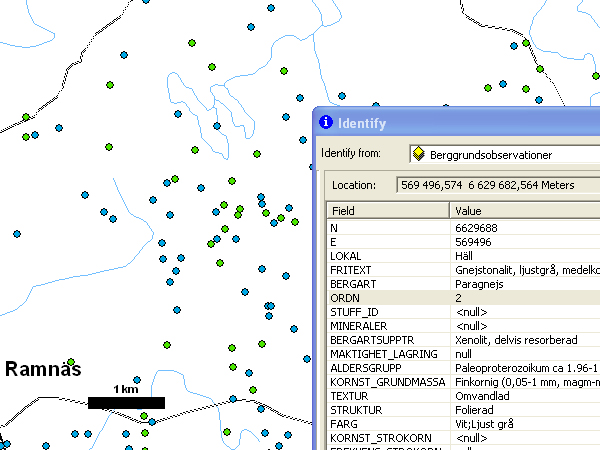Click the Location coordinates field
The width and height of the screenshot is (600, 450).
(x=498, y=185)
